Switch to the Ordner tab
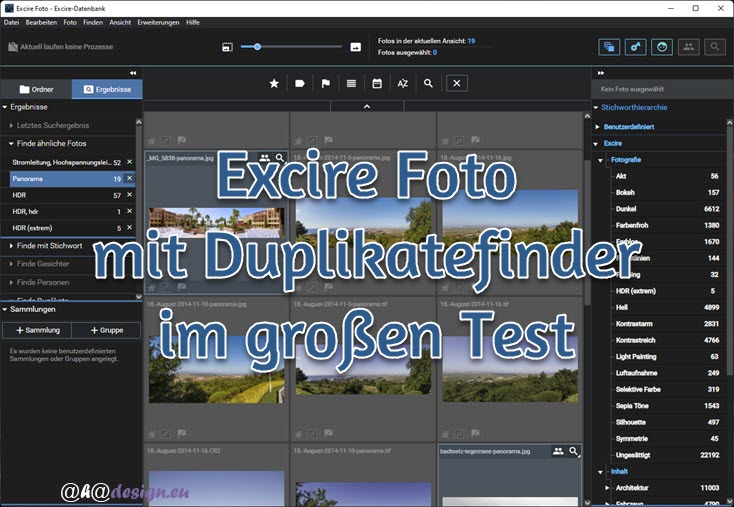This screenshot has height=507, width=734. tap(36, 89)
